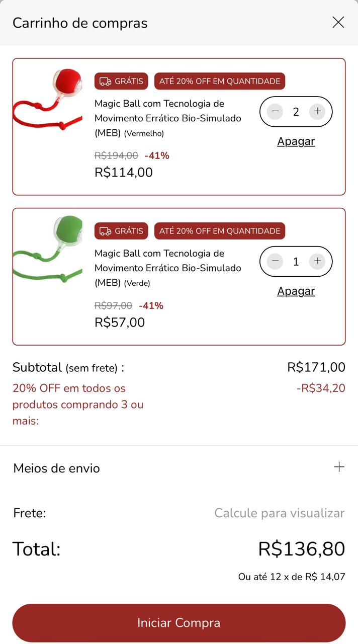This screenshot has width=358, height=644.
Task: Increase quantity of green Magic Ball
Action: (x=317, y=261)
